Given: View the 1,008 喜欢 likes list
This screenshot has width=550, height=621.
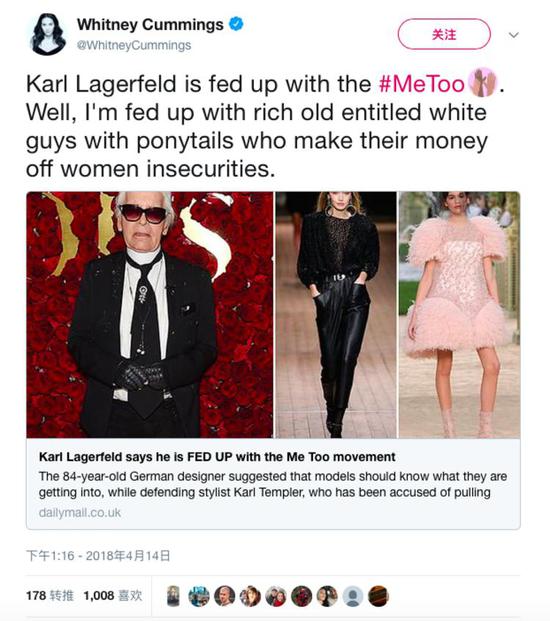Looking at the screenshot, I should coord(113,595).
